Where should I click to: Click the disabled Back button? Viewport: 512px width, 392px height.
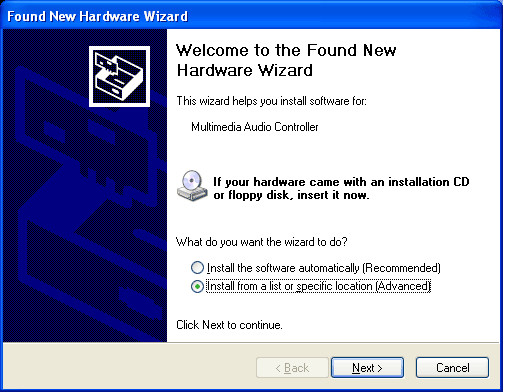pos(292,368)
